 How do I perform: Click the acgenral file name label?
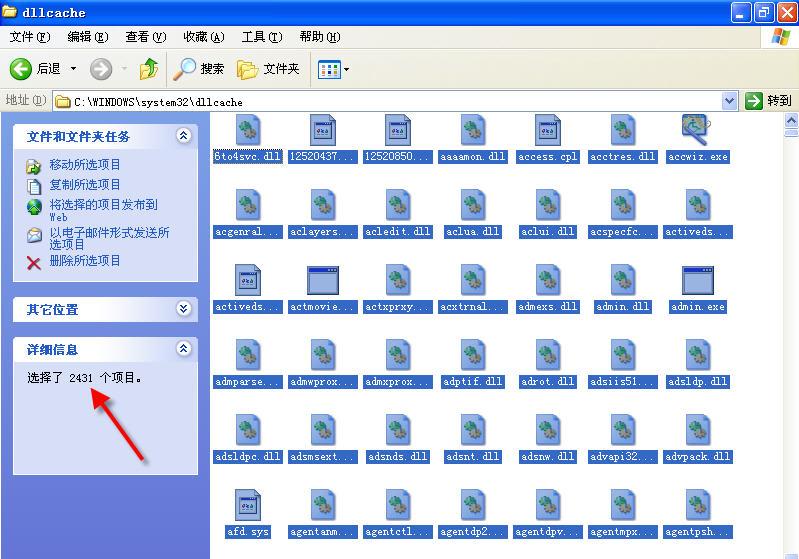point(248,232)
